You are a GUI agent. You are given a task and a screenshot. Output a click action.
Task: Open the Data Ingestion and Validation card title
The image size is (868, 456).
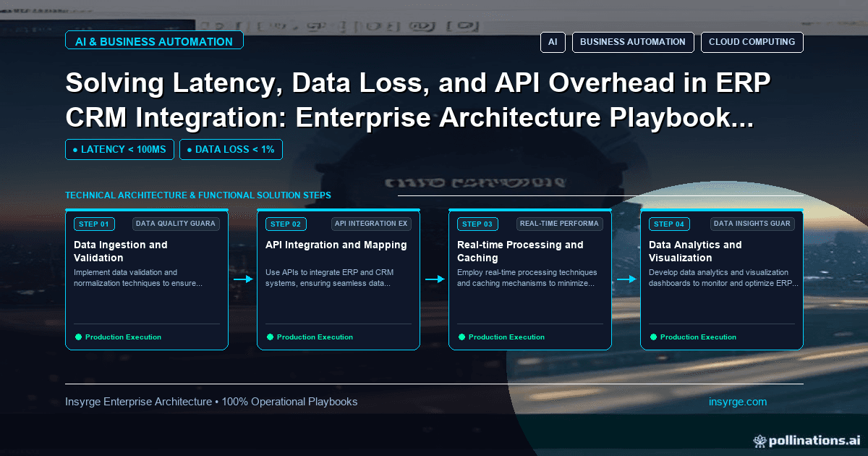(121, 251)
